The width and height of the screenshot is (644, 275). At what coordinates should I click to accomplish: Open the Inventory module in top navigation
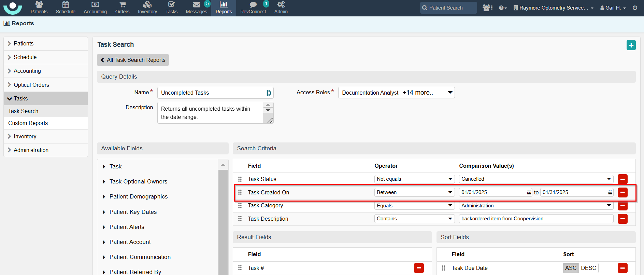point(147,8)
